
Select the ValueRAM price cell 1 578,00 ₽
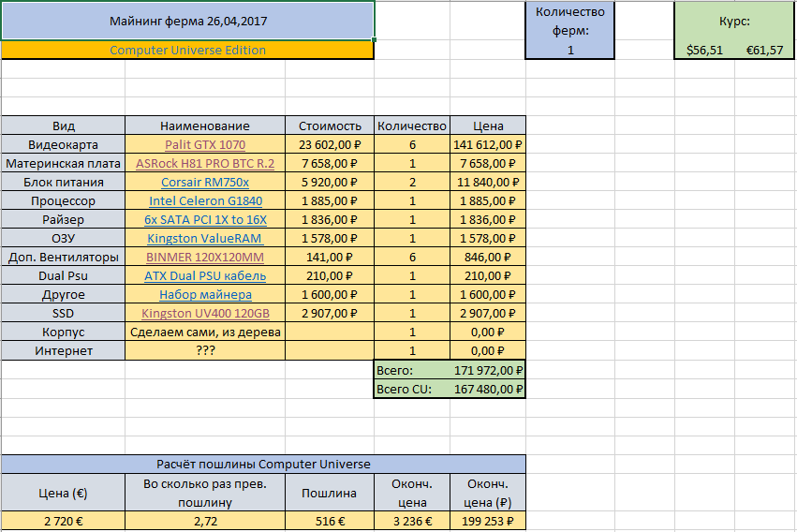(488, 239)
